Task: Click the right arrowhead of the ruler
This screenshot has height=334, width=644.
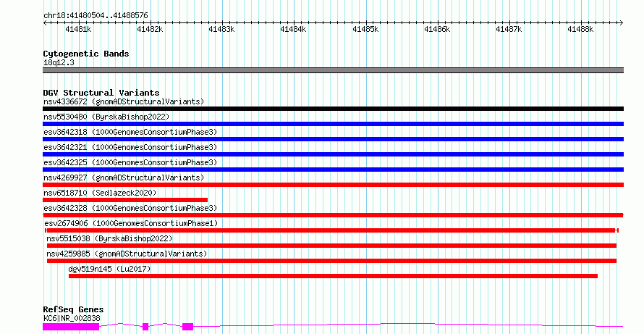Action: coord(622,23)
